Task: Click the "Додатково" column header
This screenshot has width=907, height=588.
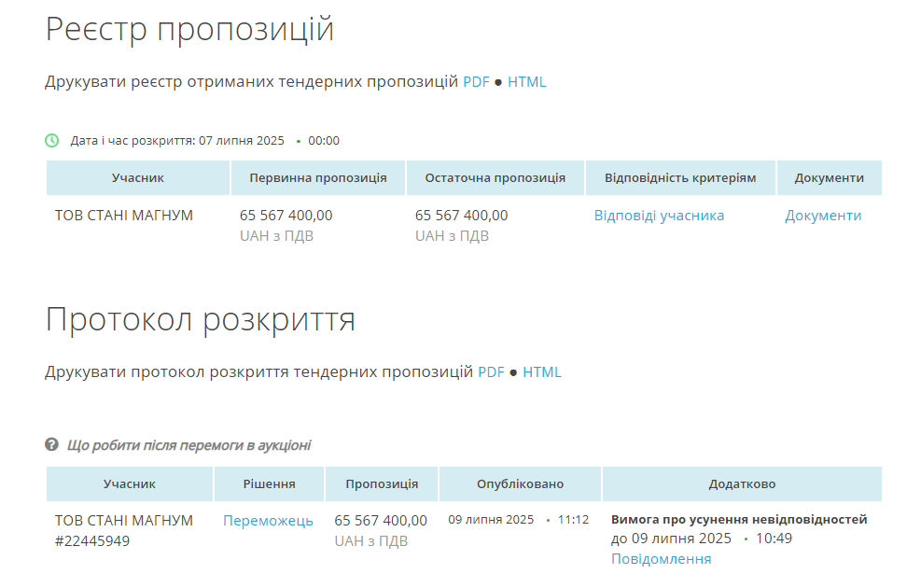Action: pos(742,484)
